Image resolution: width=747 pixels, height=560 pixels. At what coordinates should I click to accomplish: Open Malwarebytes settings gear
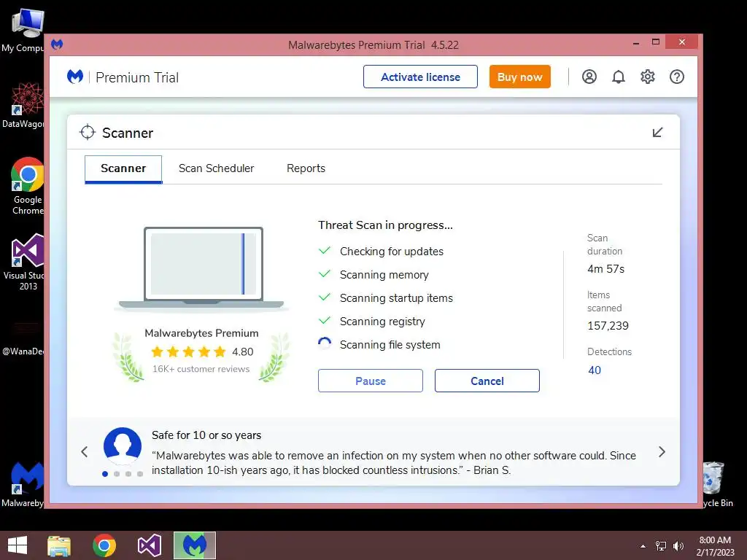click(x=648, y=77)
